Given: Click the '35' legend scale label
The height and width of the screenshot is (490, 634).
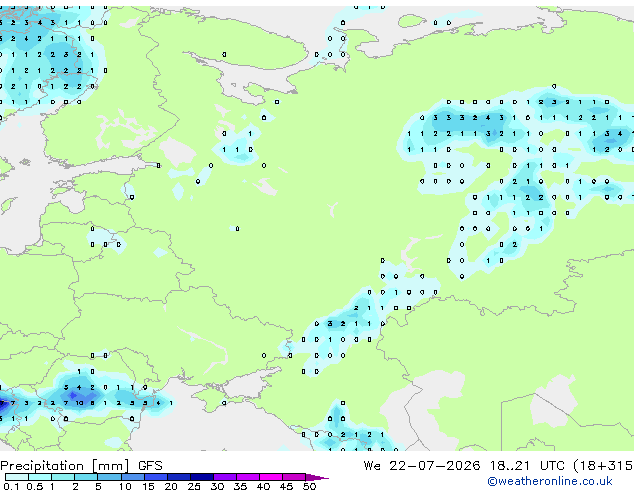Looking at the screenshot, I should pos(240,486).
